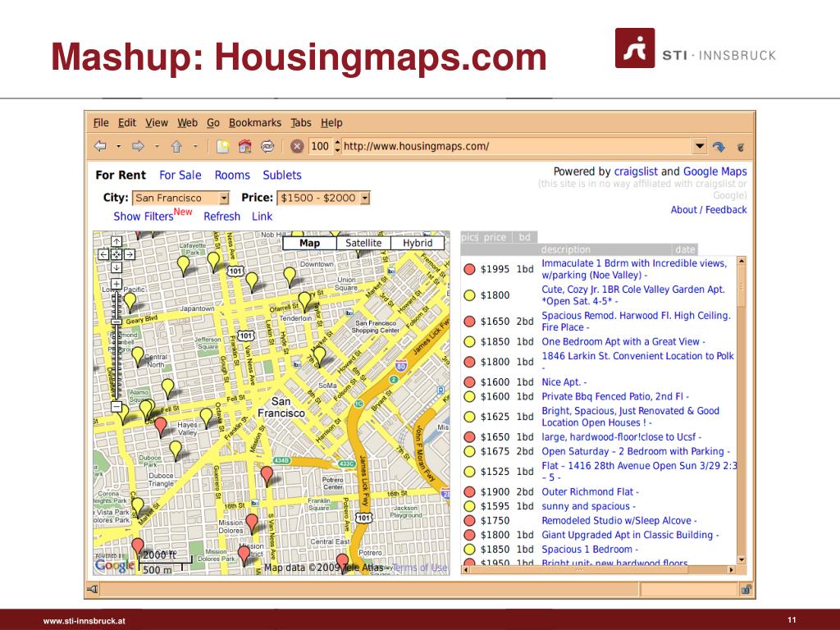
Task: Click the Refresh link
Action: coord(221,217)
